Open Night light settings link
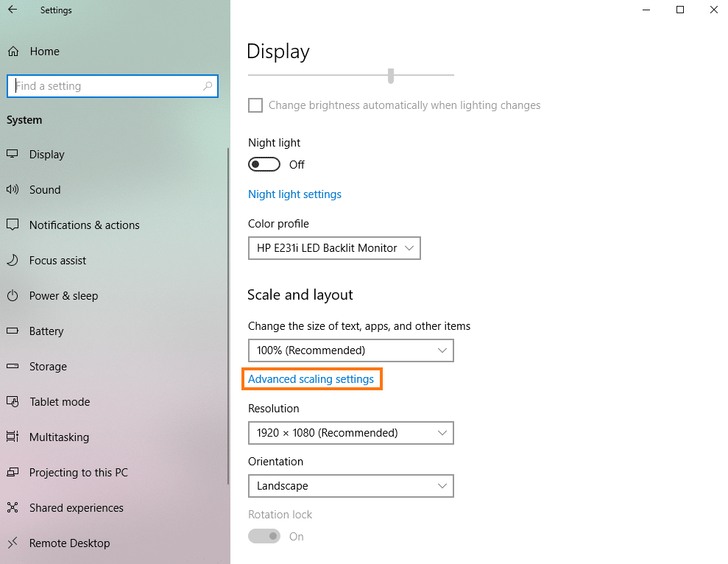The width and height of the screenshot is (728, 564). (x=295, y=194)
